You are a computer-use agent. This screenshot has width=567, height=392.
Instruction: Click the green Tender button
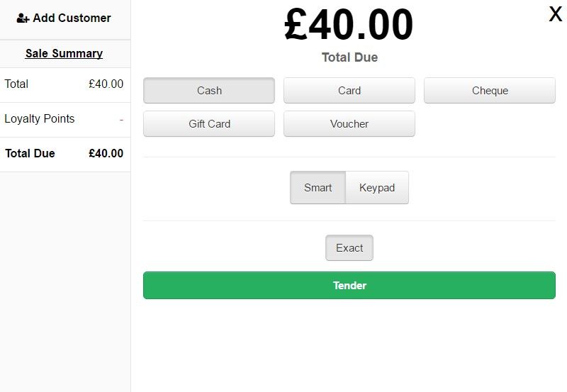pos(349,286)
